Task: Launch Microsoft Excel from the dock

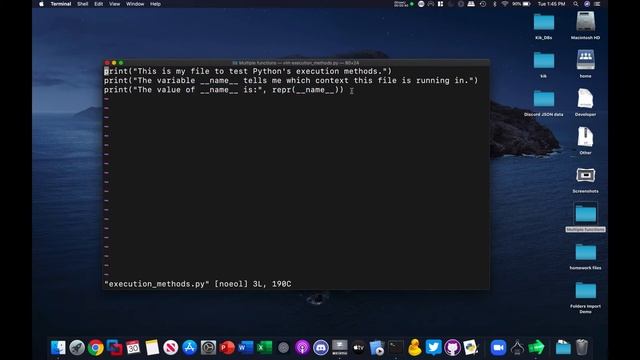Action: [x=264, y=347]
